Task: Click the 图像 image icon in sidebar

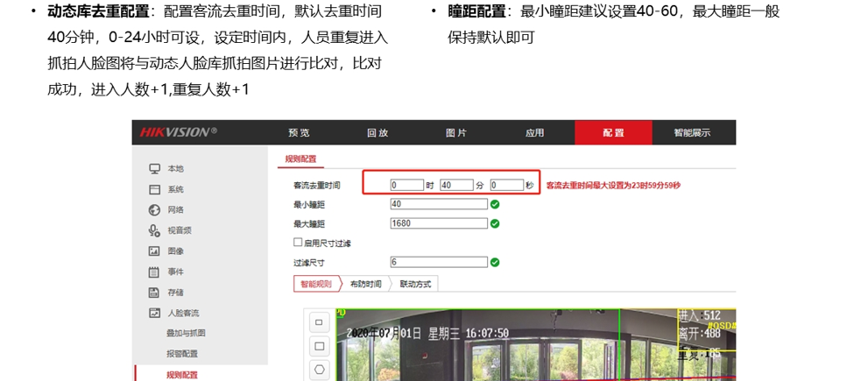Action: coord(154,250)
